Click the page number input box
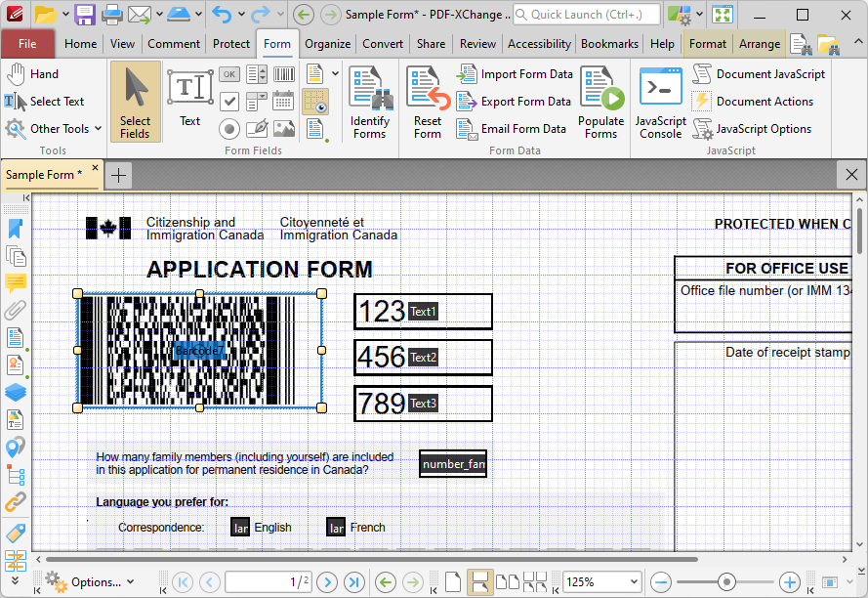Screen dimensions: 868x598 pyautogui.click(x=268, y=581)
